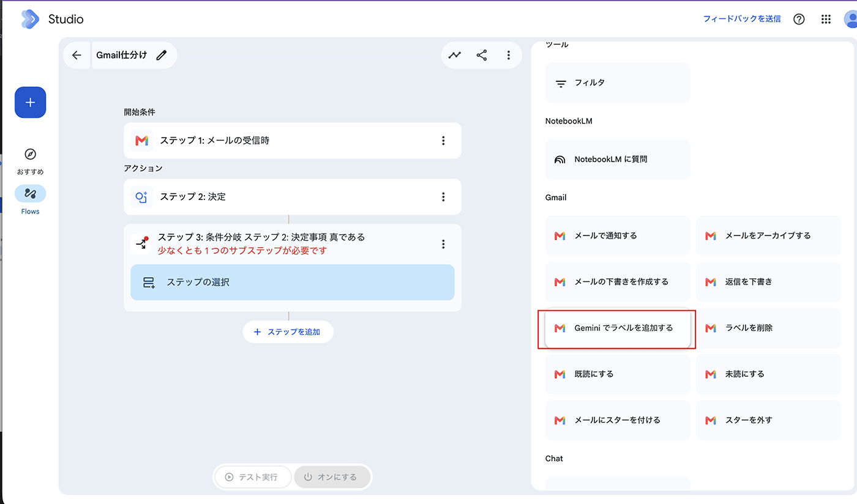This screenshot has height=504, width=857.
Task: Open フィードバックを送信 link
Action: [x=742, y=19]
